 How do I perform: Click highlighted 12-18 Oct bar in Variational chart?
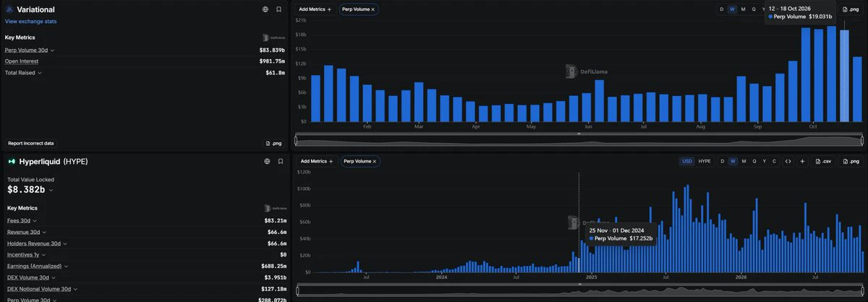[844, 76]
